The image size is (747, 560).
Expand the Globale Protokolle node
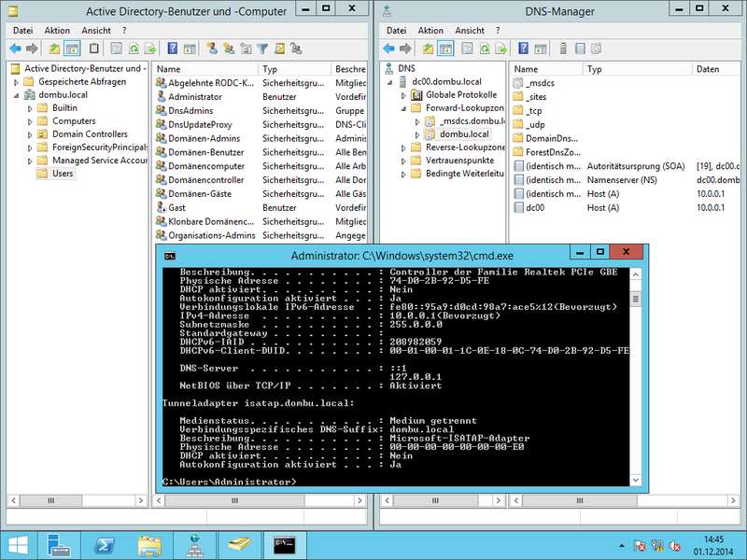[x=404, y=95]
